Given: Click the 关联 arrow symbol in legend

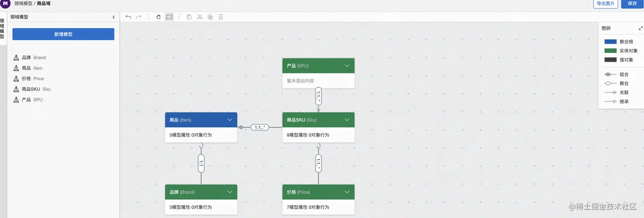Looking at the screenshot, I should 610,92.
